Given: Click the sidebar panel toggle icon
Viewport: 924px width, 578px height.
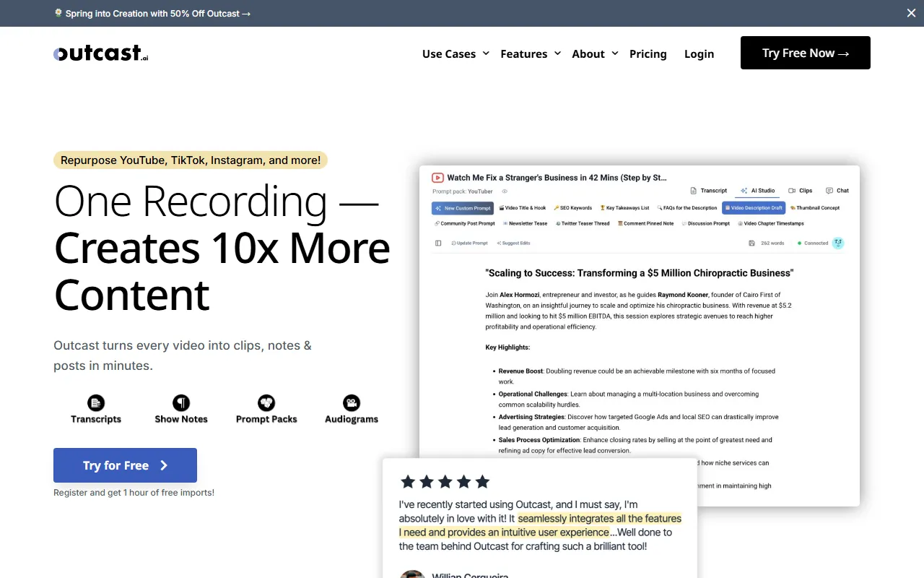Looking at the screenshot, I should [438, 243].
